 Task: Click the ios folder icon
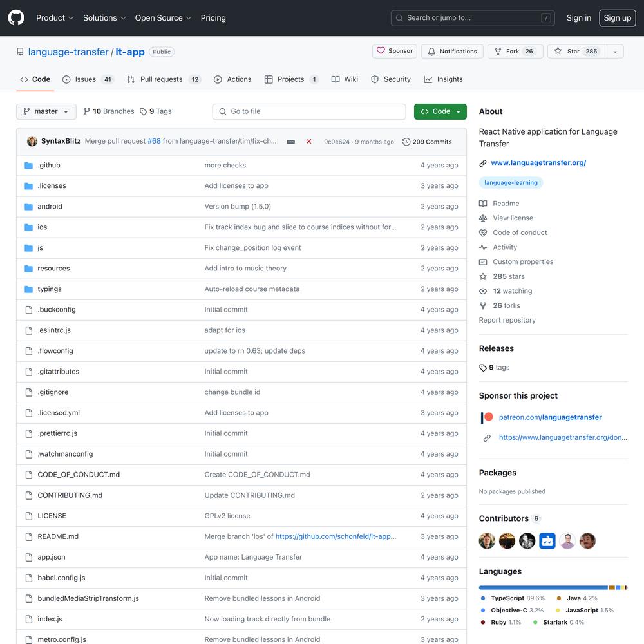pos(29,227)
